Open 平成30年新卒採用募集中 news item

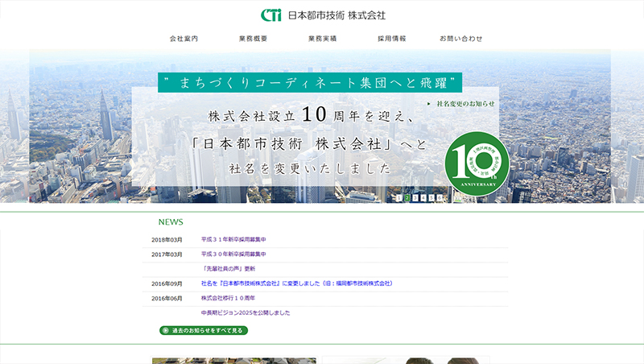(233, 254)
